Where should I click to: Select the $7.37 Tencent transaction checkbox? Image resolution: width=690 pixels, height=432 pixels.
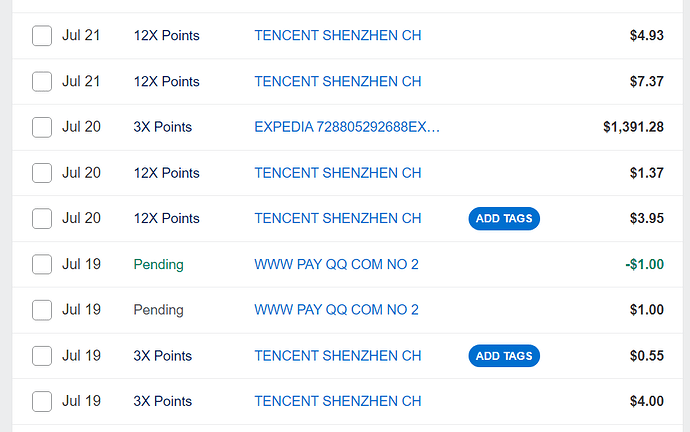tap(42, 82)
